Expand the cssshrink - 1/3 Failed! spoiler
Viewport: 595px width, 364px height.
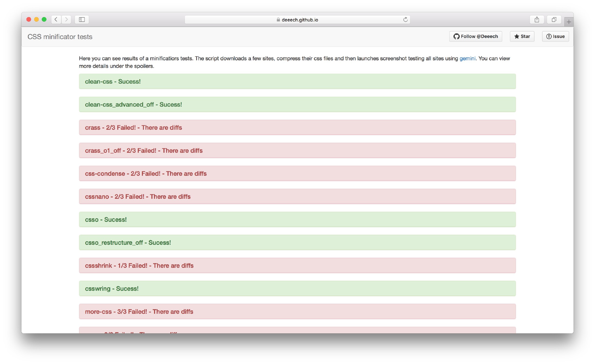tap(297, 265)
